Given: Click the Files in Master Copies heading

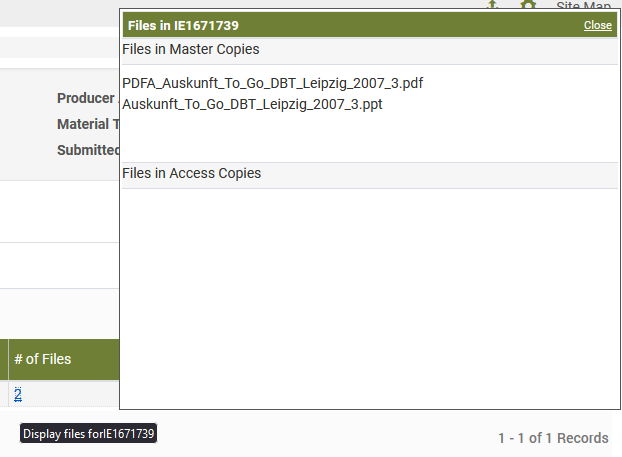Looking at the screenshot, I should point(190,49).
